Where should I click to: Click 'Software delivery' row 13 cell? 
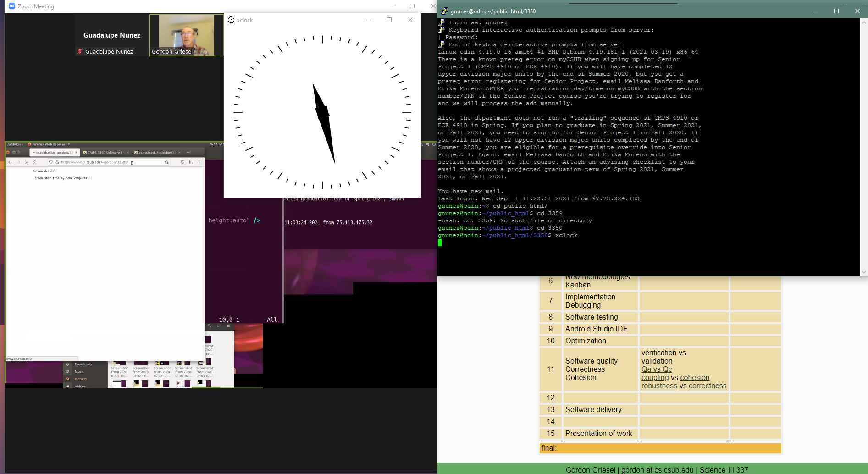click(600, 410)
